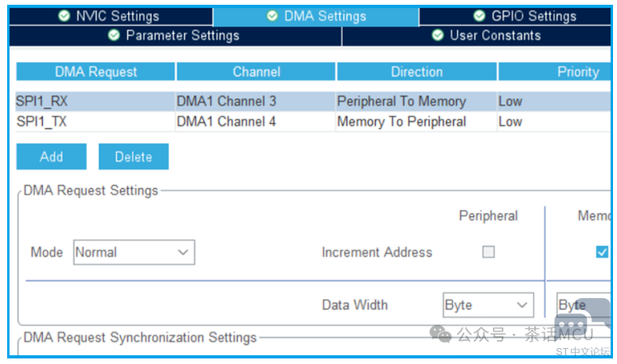Click the green check icon on NVIC Settings
Screen dimensions: 617x364
coord(64,16)
